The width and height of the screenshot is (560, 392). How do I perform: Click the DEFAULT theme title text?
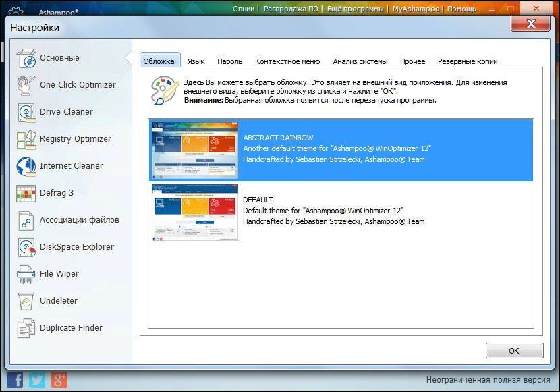(x=258, y=200)
